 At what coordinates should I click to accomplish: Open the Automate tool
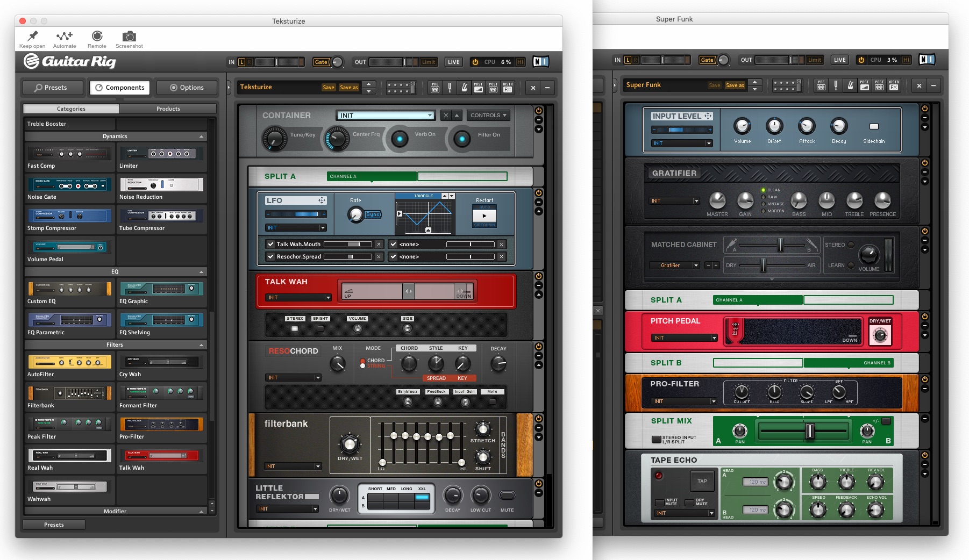(65, 36)
